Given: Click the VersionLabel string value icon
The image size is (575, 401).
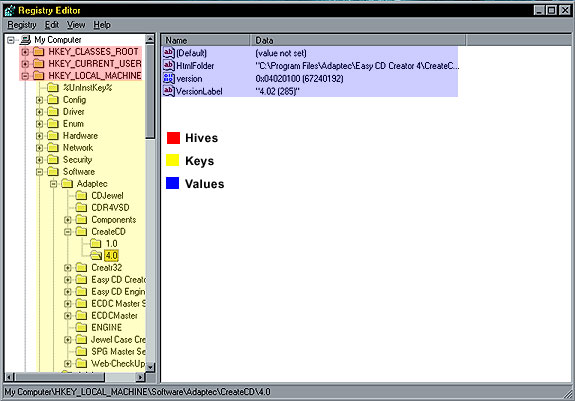Looking at the screenshot, I should [168, 91].
